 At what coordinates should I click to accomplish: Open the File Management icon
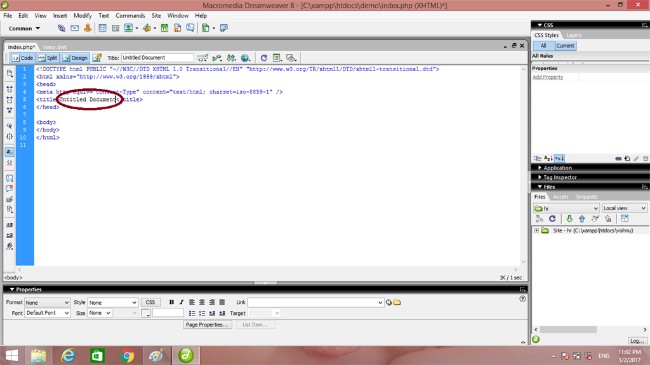(x=231, y=58)
